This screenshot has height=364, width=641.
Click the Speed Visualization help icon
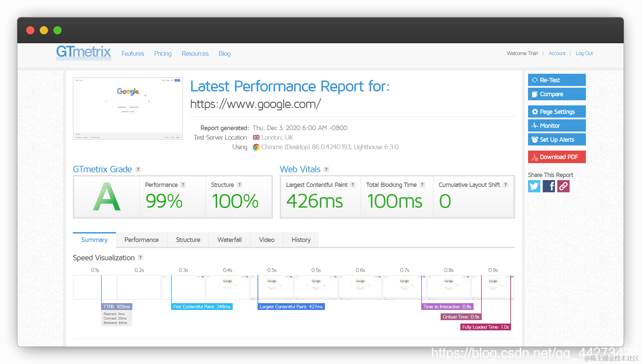141,258
